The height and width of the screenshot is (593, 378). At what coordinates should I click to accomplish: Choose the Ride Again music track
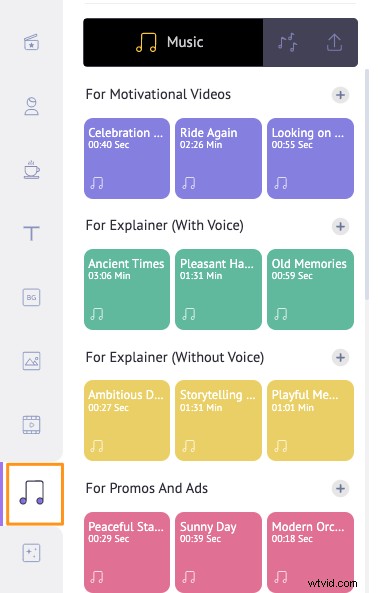[x=218, y=158]
